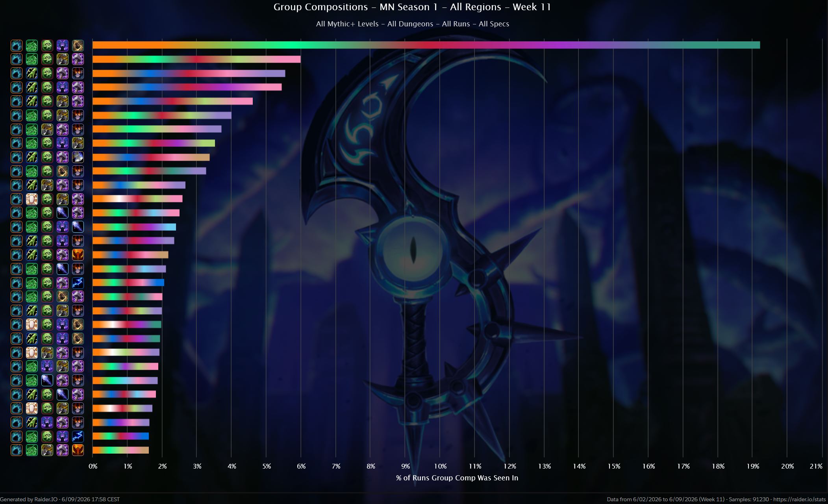828x504 pixels.
Task: Click the '10%' axis label
Action: point(440,466)
